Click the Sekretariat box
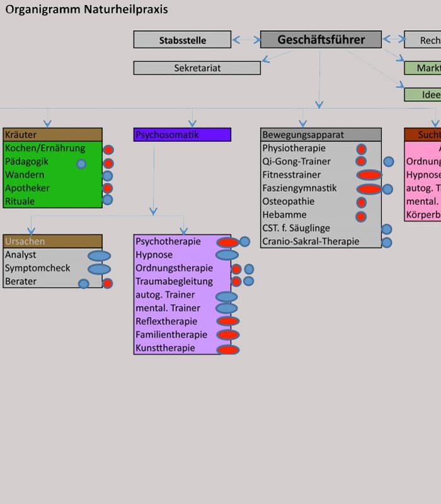The width and height of the screenshot is (441, 504). click(x=197, y=68)
